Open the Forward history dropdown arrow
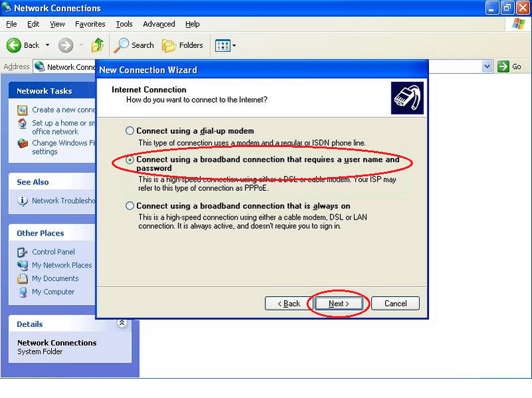532x398 pixels. click(81, 45)
